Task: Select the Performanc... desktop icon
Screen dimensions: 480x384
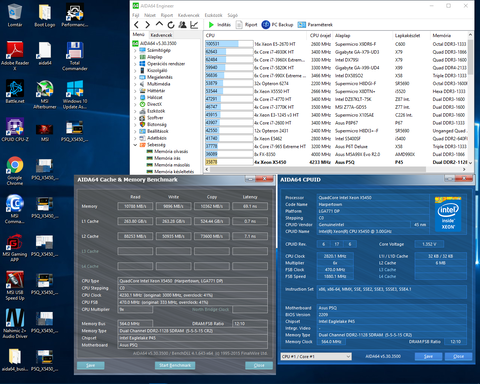Action: pyautogui.click(x=75, y=15)
